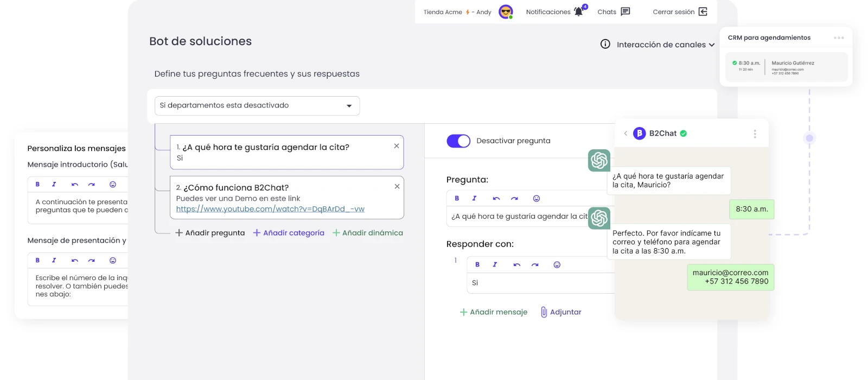Click Añadir mensaje
The image size is (868, 380).
tap(494, 312)
